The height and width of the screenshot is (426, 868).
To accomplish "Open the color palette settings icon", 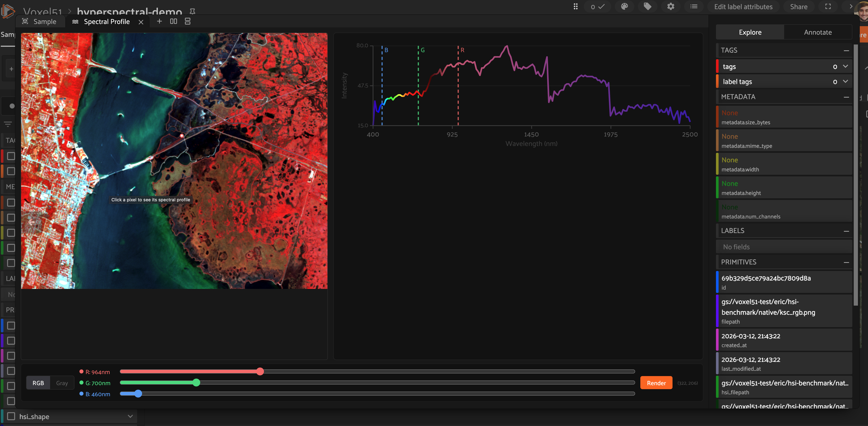I will click(624, 7).
